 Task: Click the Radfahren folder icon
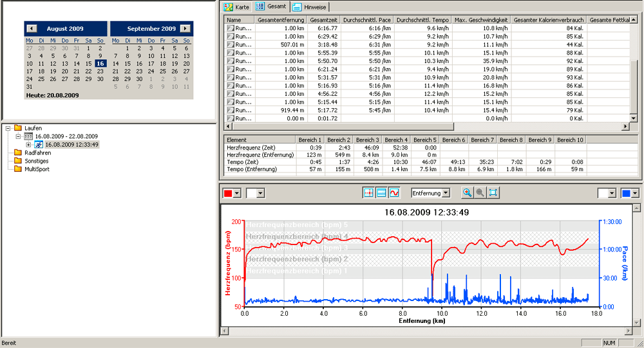(x=18, y=153)
